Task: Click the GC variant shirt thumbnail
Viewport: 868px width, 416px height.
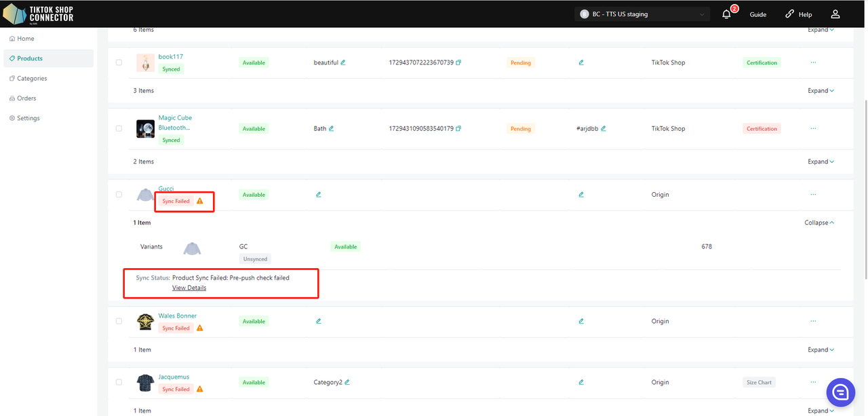Action: [x=193, y=248]
